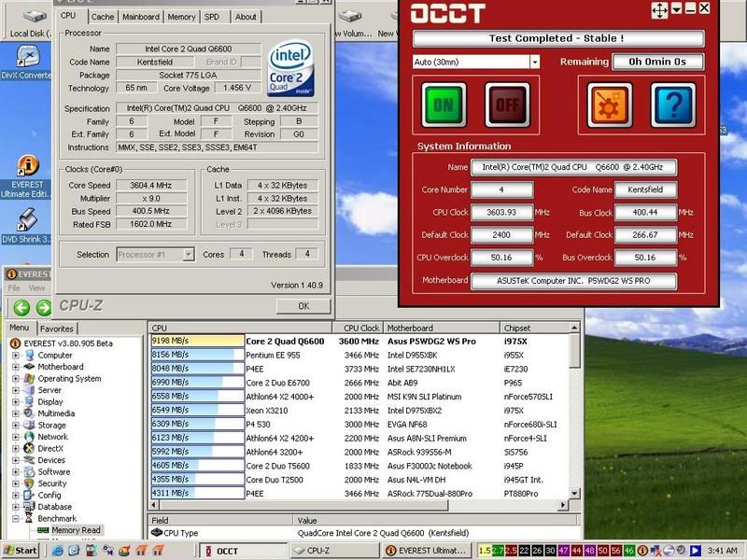
Task: Click the dark red OFF button in OCCT
Action: coord(507,105)
